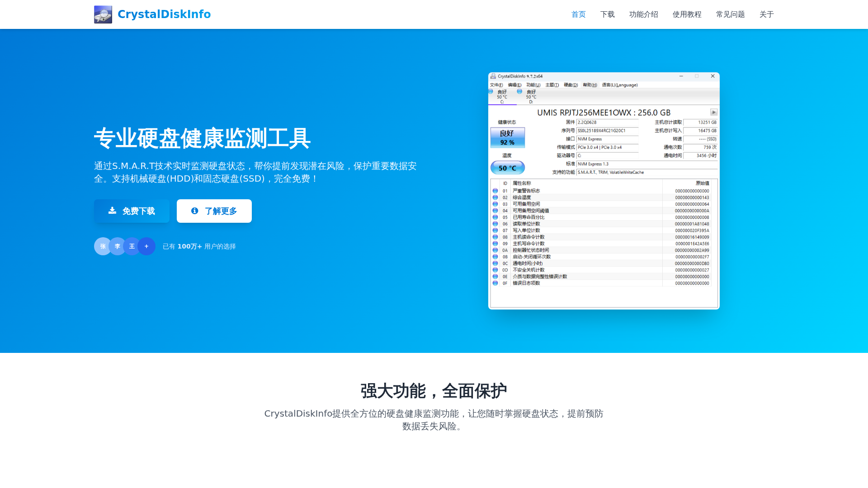
Task: Click the 免费下载 download button
Action: [132, 211]
